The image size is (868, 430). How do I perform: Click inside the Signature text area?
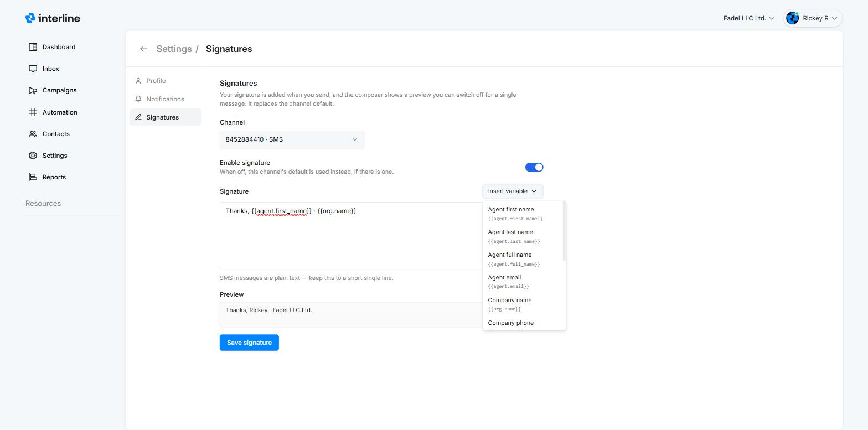point(351,236)
